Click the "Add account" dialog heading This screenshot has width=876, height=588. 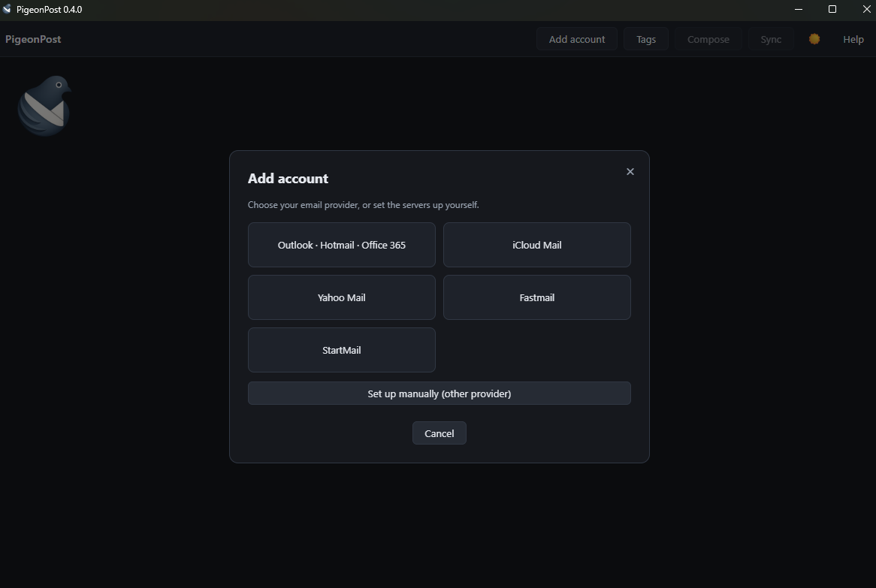288,178
